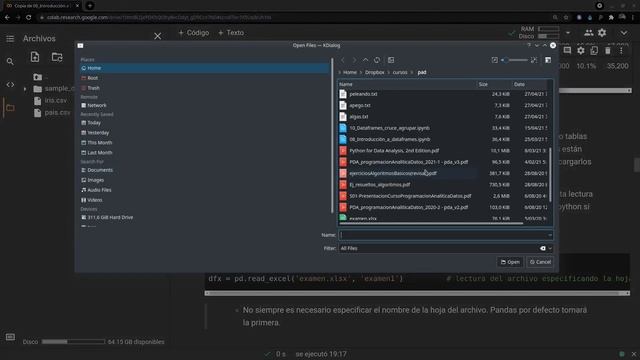Click the horizontal scrollbar of file list
Image resolution: width=640 pixels, height=360 pixels.
tap(431, 223)
